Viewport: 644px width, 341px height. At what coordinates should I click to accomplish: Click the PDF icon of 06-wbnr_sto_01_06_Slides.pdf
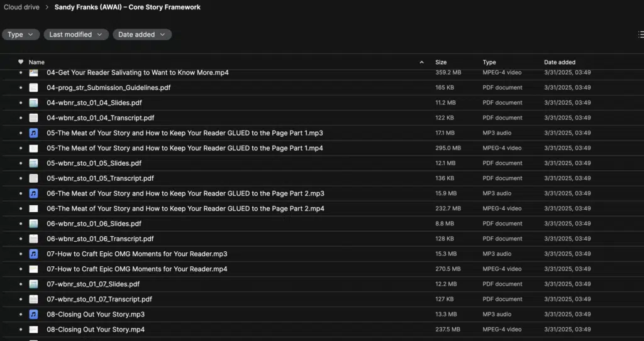34,224
